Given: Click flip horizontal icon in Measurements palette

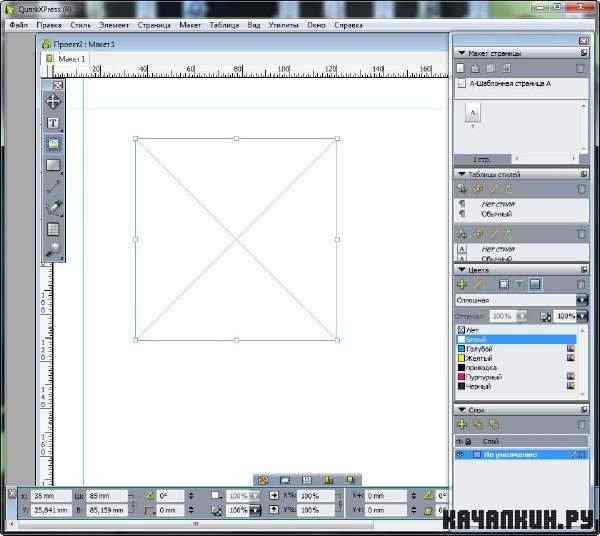Looking at the screenshot, I should pos(274,495).
